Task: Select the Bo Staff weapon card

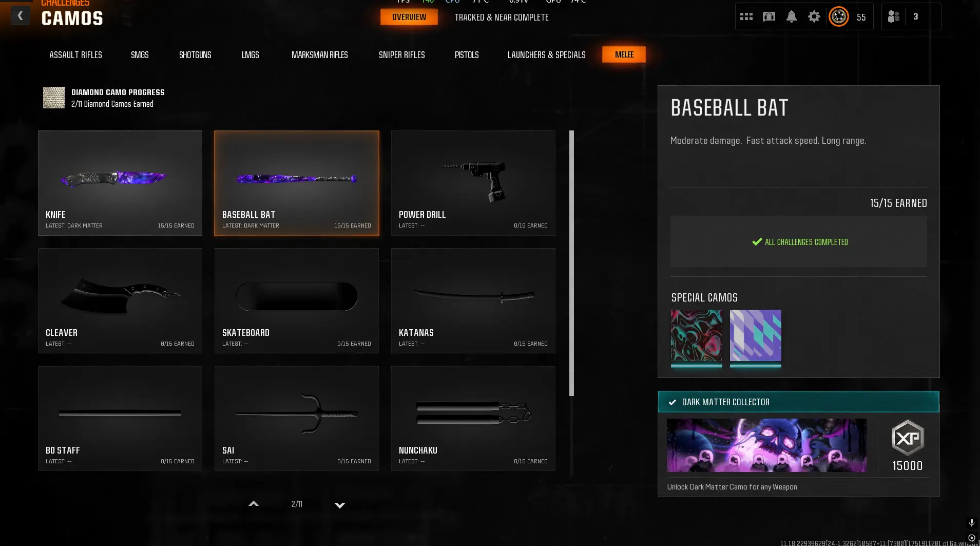Action: coord(120,419)
